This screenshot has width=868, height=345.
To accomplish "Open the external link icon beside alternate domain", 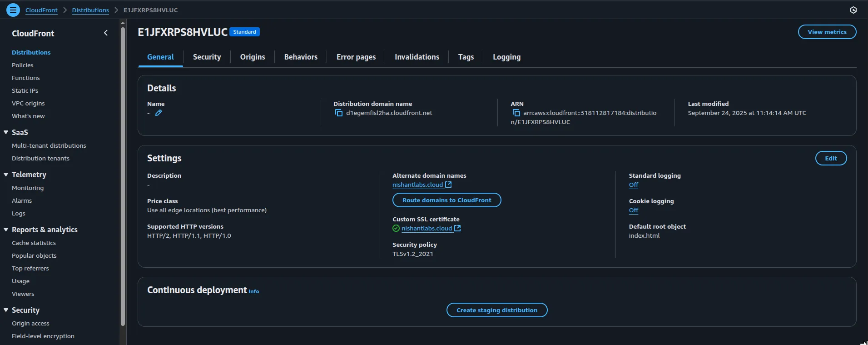I will coord(448,185).
